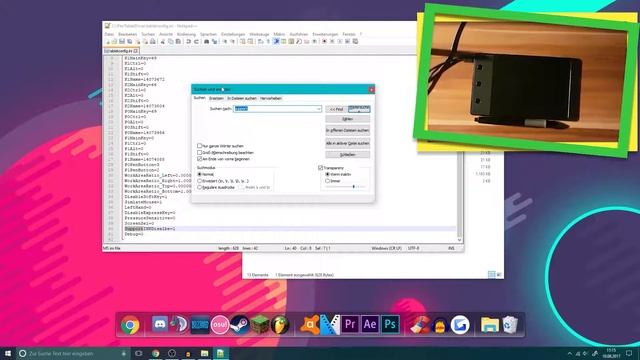This screenshot has width=640, height=360.
Task: Select 'Reguläre Ausdrücke' search mode
Action: point(200,187)
